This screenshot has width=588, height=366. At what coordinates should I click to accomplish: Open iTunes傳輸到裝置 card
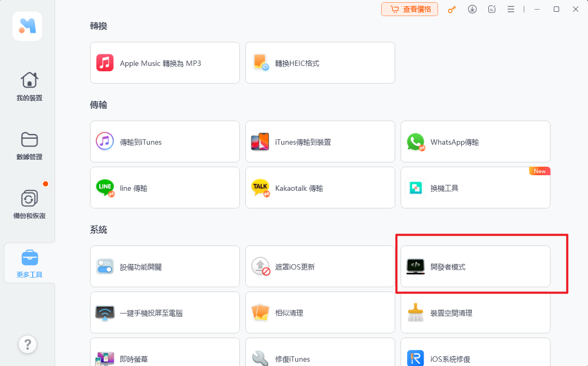tap(320, 141)
